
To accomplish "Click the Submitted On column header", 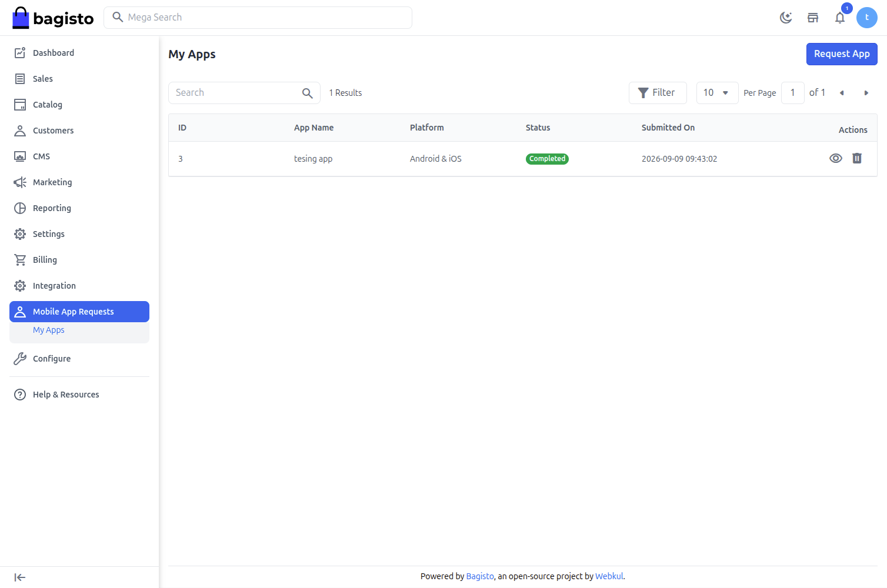I will point(668,128).
